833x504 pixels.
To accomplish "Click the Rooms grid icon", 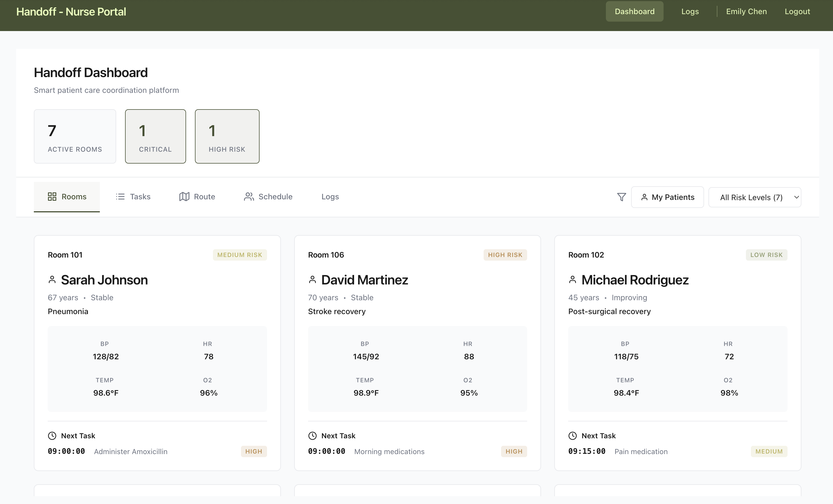I will tap(52, 197).
